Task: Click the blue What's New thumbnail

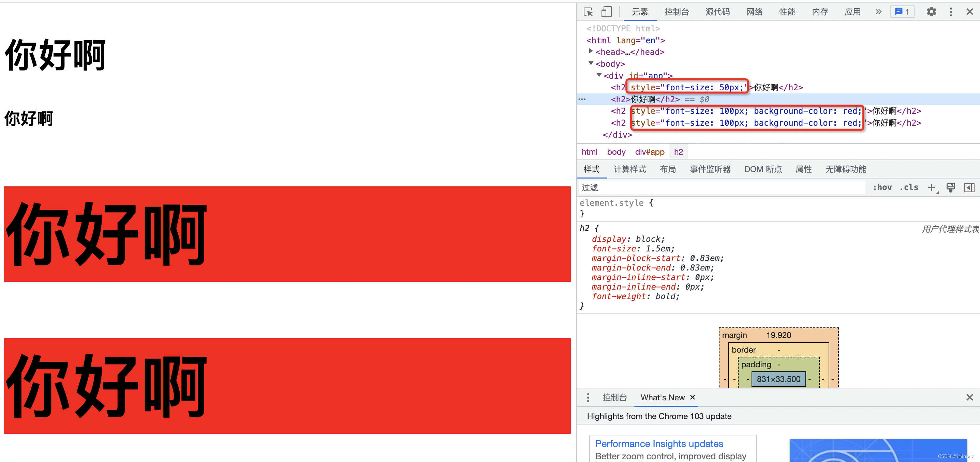Action: [878, 450]
